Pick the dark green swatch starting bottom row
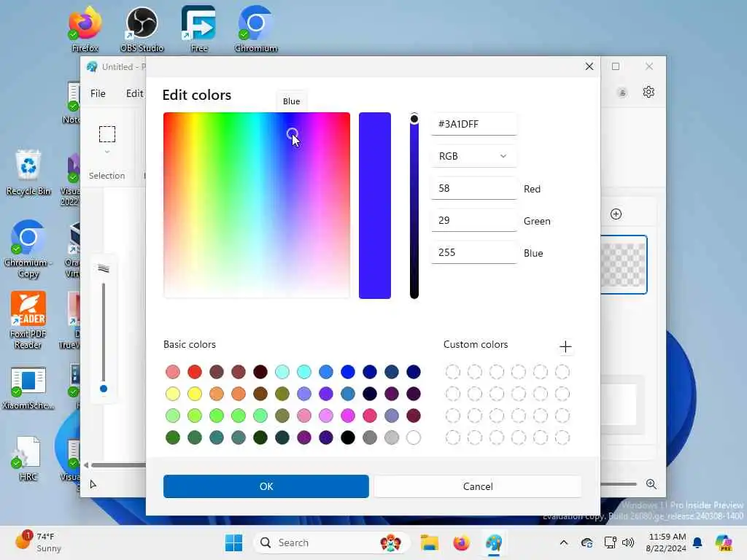 tap(172, 437)
